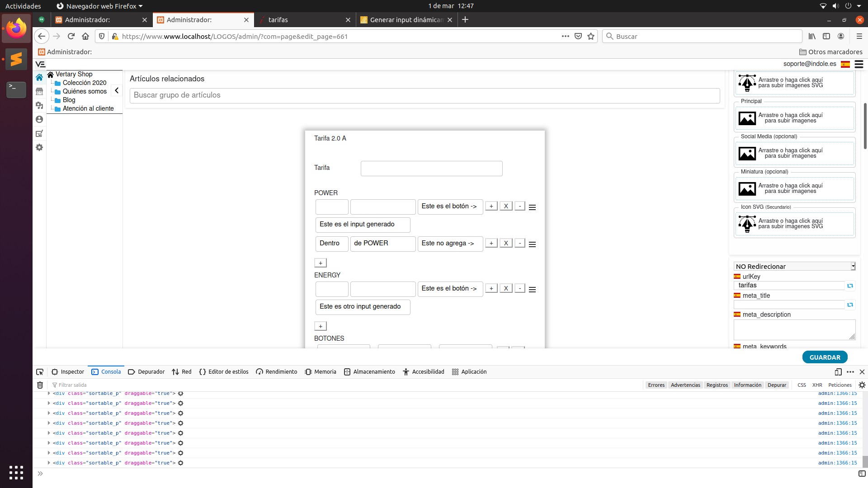Image resolution: width=868 pixels, height=488 pixels.
Task: Refresh the meta_title field value
Action: click(x=850, y=305)
